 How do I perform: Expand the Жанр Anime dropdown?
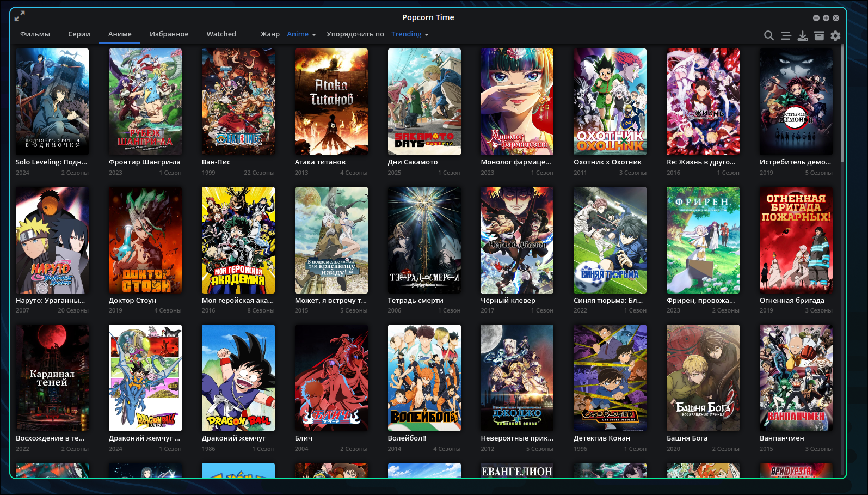point(301,34)
